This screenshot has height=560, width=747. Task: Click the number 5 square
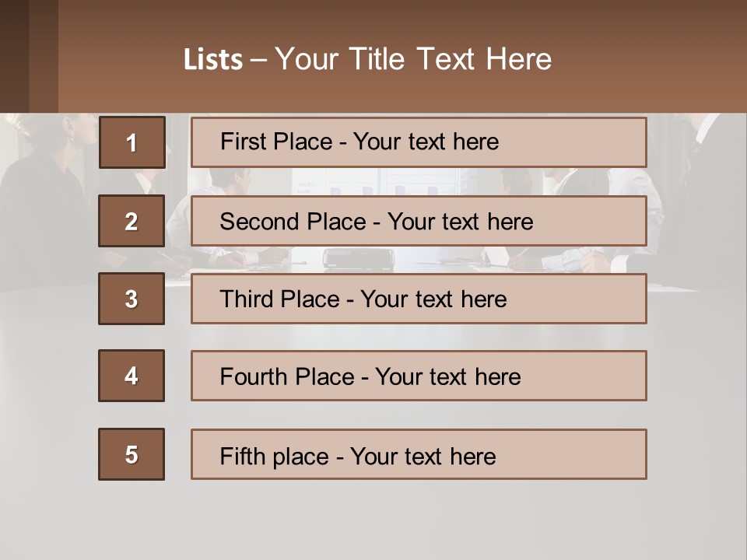pos(132,454)
